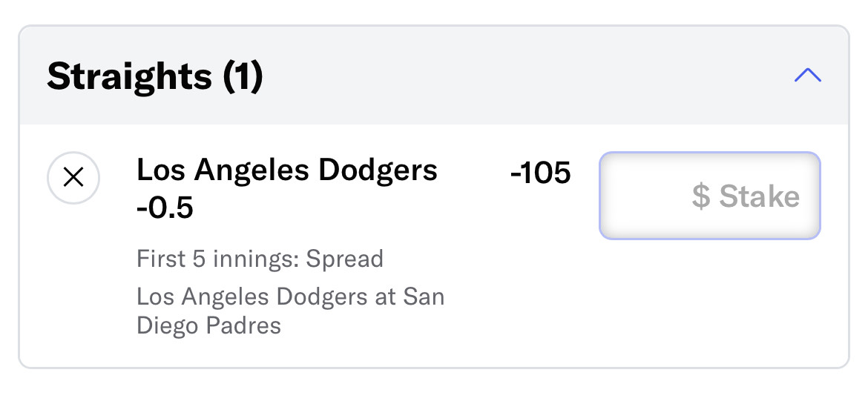Click the dollar sign in Stake placeholder
This screenshot has height=401, width=868.
tap(701, 196)
